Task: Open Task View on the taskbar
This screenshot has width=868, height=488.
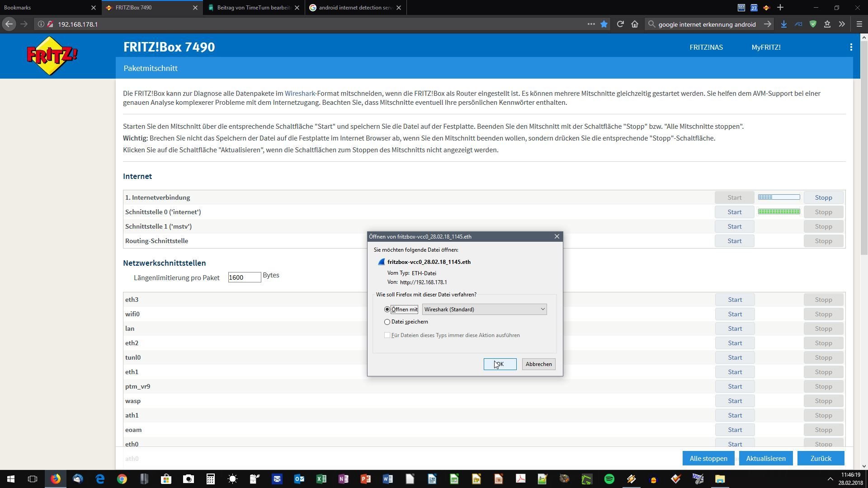Action: click(x=33, y=479)
